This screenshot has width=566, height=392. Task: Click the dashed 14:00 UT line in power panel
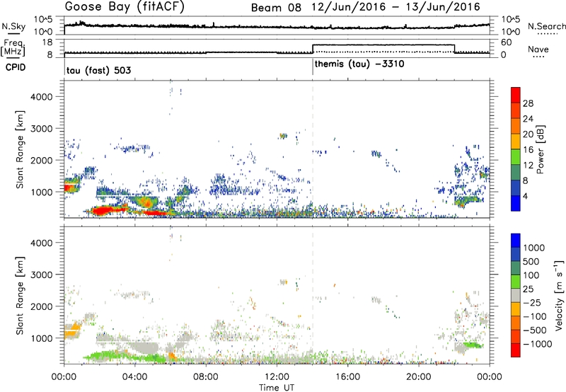[313, 149]
